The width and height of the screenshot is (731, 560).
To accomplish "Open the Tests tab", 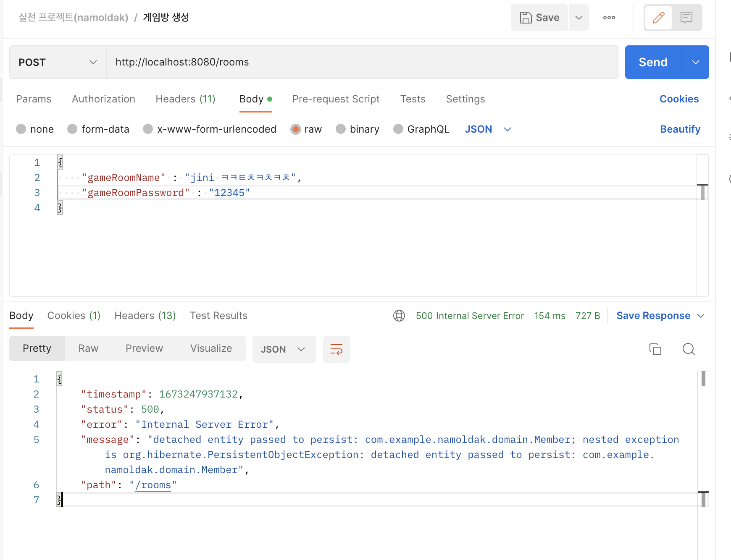I will point(413,99).
